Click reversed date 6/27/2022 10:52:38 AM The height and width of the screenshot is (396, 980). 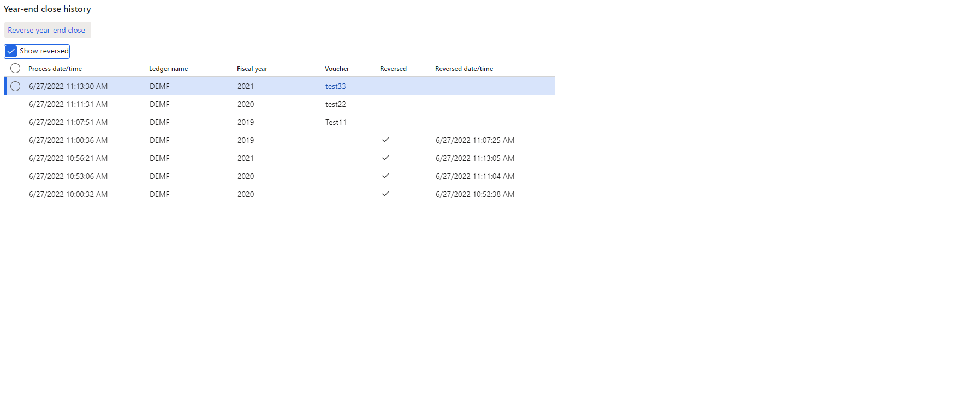pyautogui.click(x=475, y=194)
